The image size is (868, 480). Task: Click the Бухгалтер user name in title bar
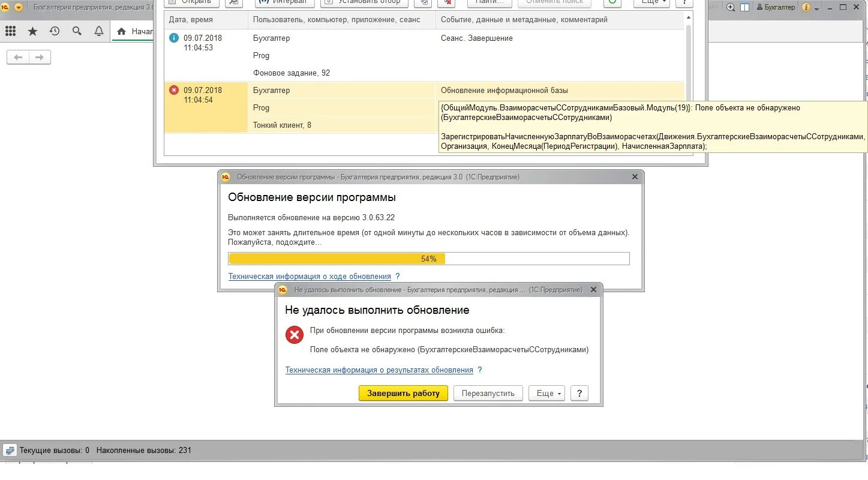[776, 7]
